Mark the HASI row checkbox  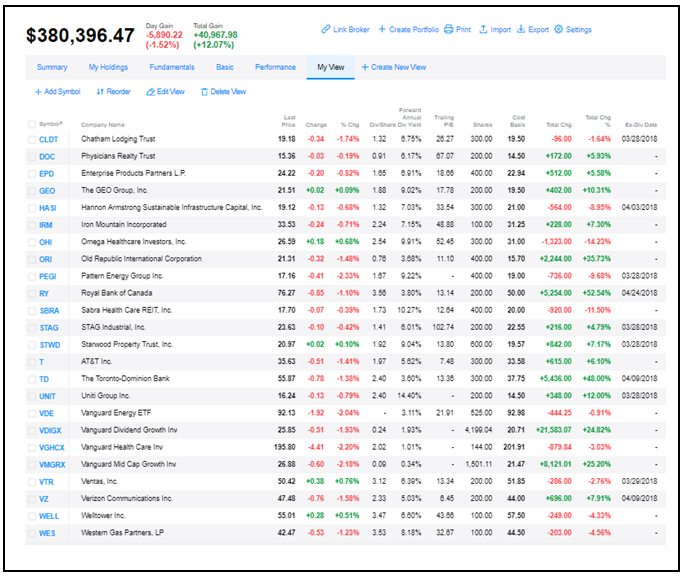point(32,208)
